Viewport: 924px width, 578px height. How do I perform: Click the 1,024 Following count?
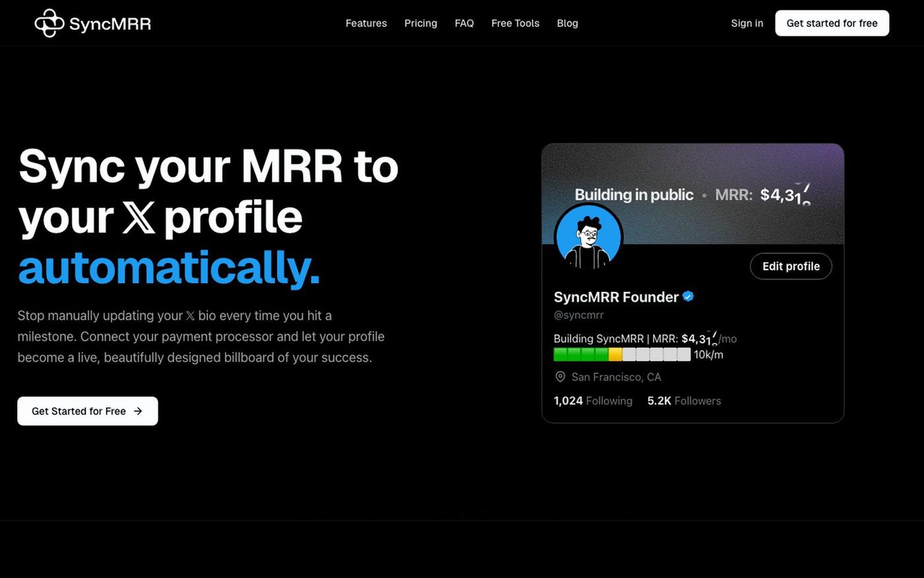(x=593, y=400)
